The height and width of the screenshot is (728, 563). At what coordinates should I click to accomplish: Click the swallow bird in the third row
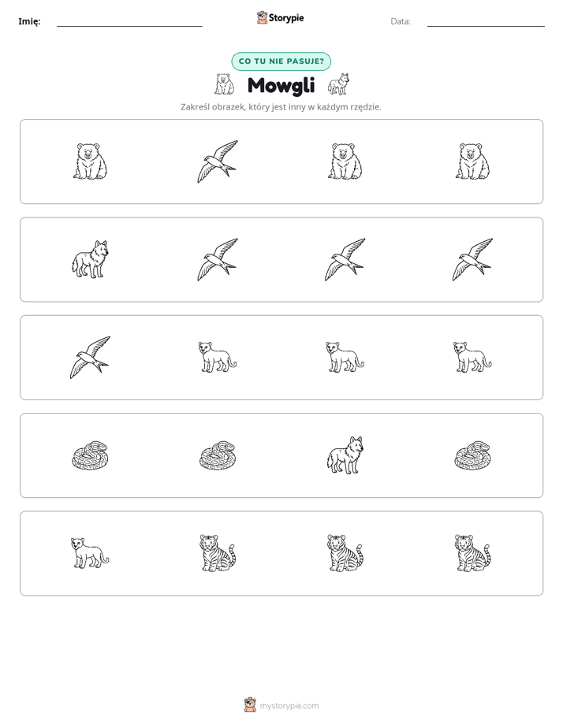[90, 358]
